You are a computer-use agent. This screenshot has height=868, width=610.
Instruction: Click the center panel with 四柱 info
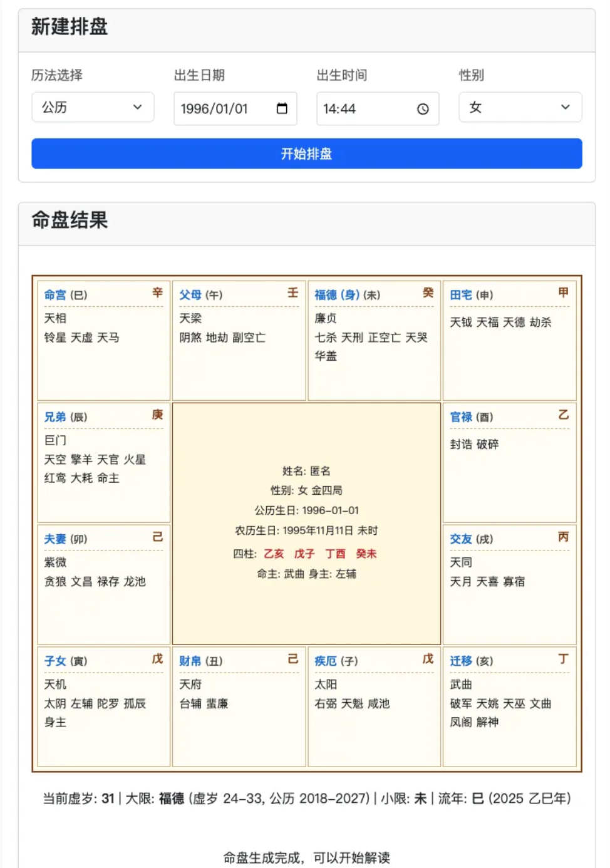307,524
